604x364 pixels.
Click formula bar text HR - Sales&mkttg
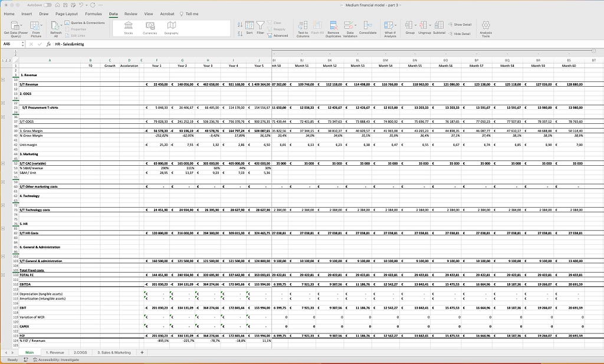(x=70, y=44)
